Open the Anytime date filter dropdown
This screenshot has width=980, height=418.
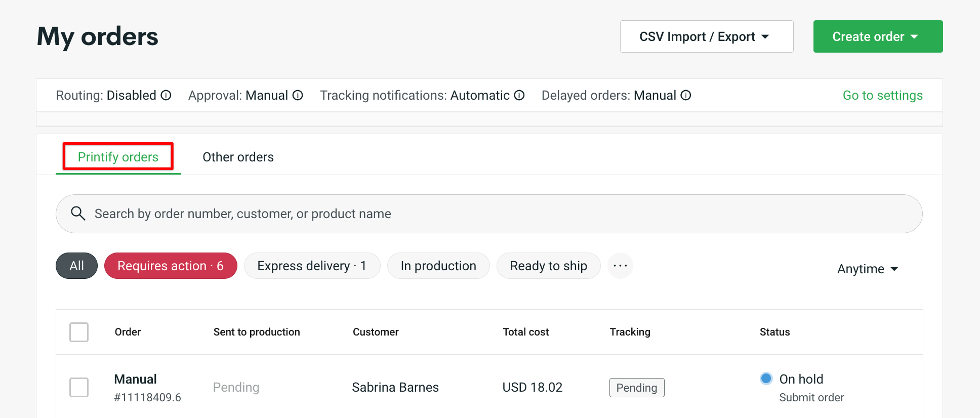868,269
